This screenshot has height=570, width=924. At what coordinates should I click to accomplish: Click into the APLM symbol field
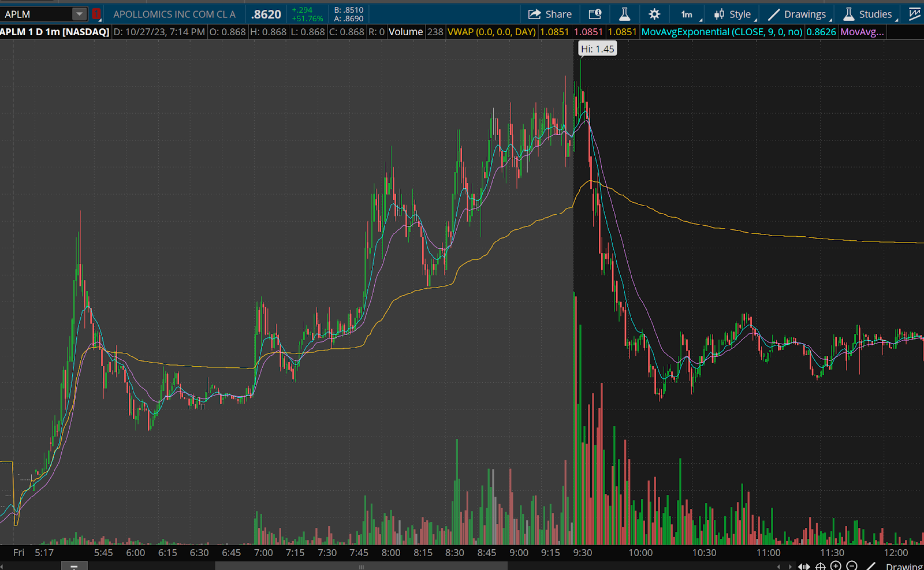tap(36, 14)
